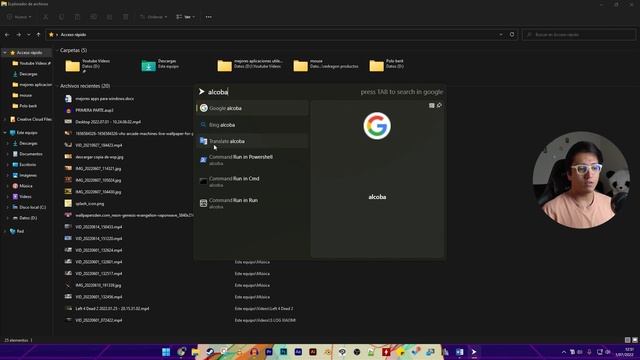The image size is (640, 360).
Task: Select the Left 4 Dead 2 mp4 file
Action: click(x=107, y=309)
